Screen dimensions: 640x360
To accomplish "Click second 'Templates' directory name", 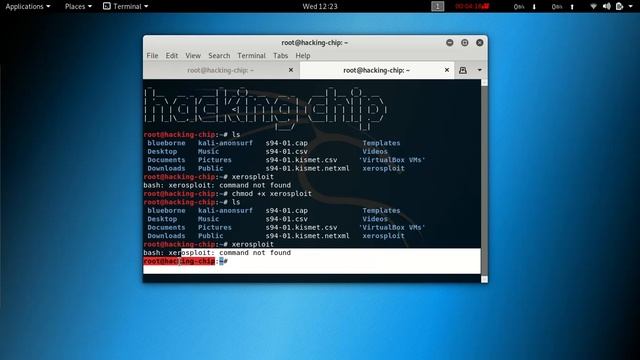I will point(381,210).
